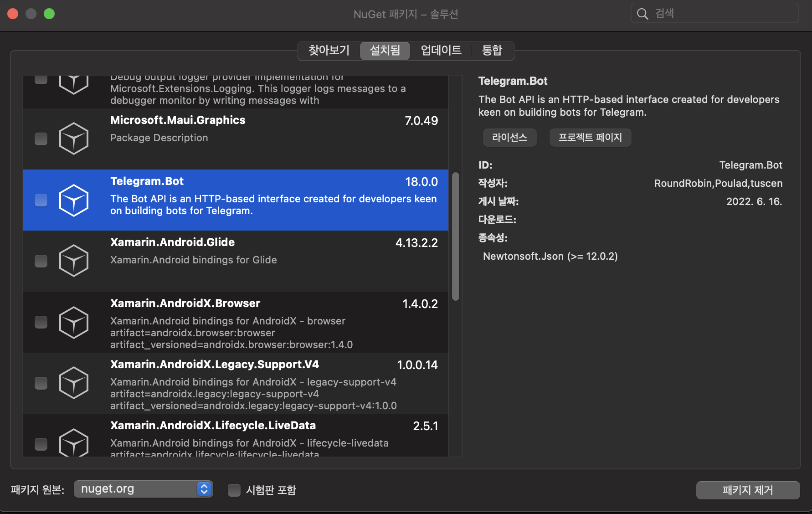The height and width of the screenshot is (514, 812).
Task: Click version number 4.13.2.2
Action: pyautogui.click(x=416, y=243)
